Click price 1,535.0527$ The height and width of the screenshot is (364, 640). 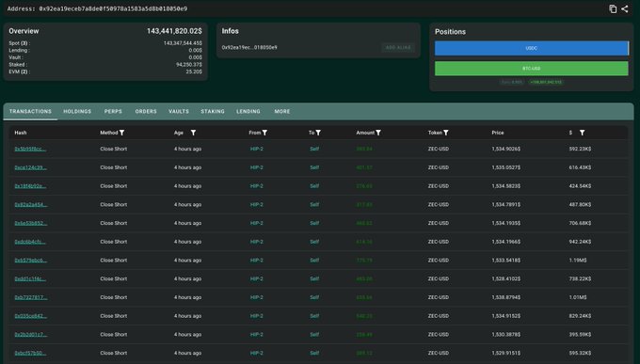pyautogui.click(x=506, y=167)
